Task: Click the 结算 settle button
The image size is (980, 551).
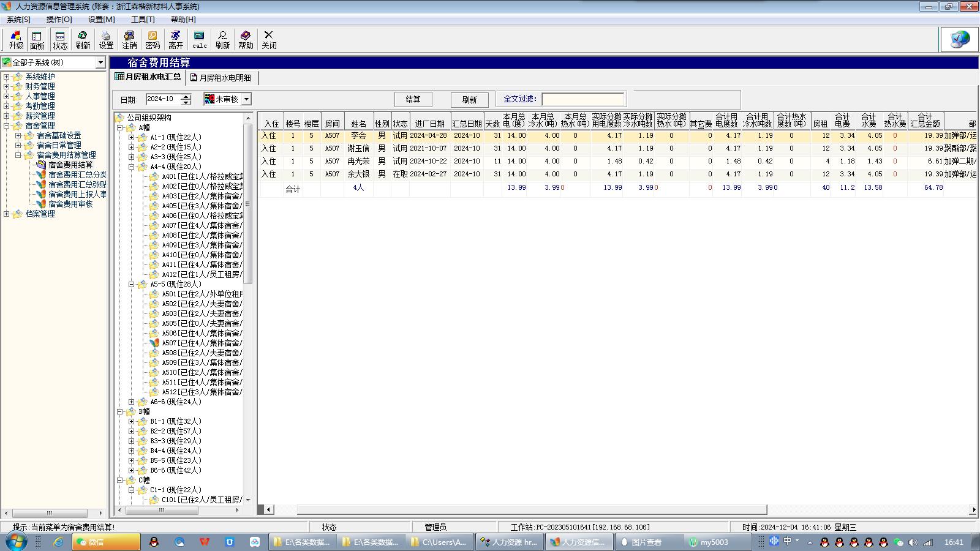Action: coord(413,99)
